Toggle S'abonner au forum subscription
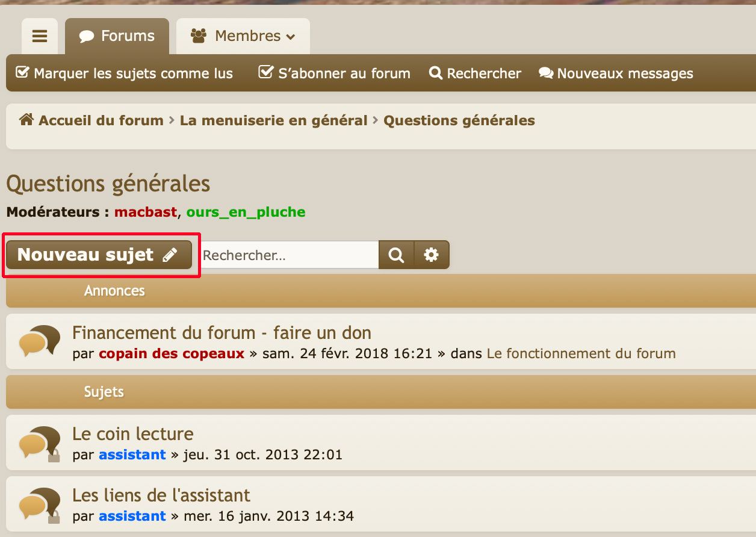 (334, 73)
